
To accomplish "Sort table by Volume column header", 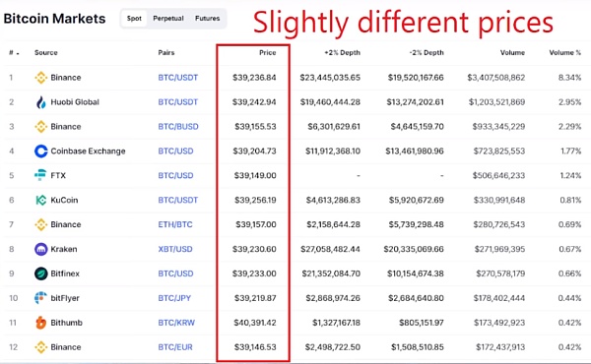I will pyautogui.click(x=512, y=53).
